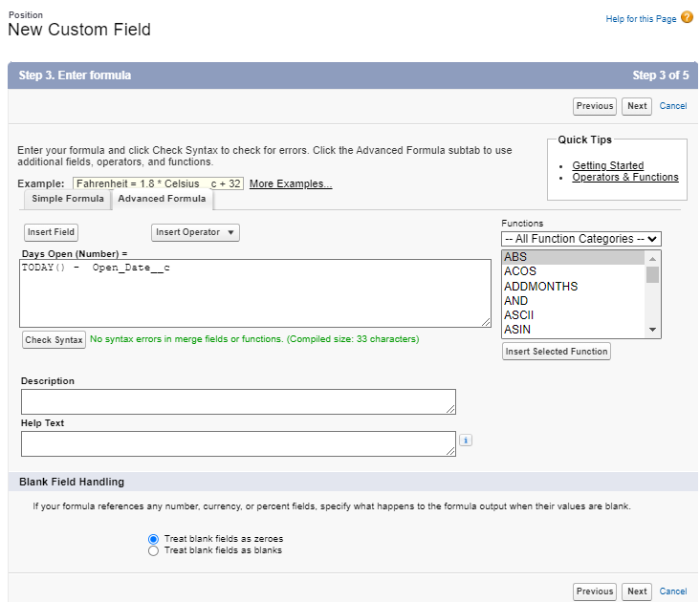
Task: Go to Next step at top
Action: (x=637, y=106)
